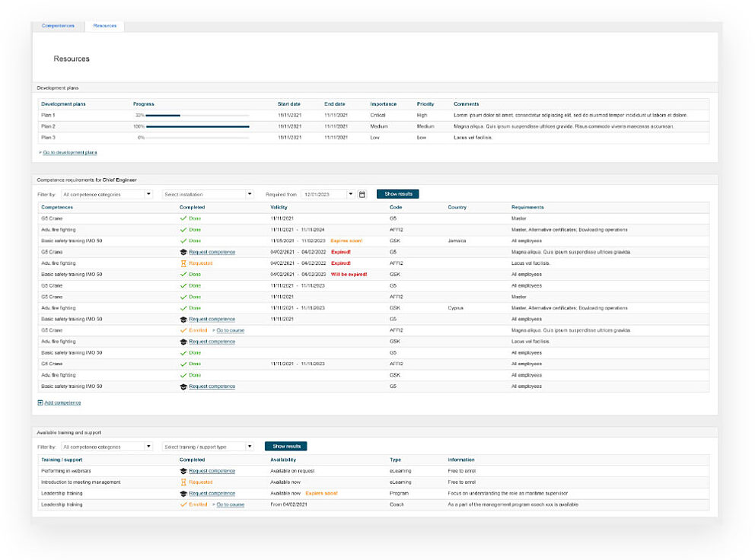Click hourglass icon for Introduction to meeting management
Image resolution: width=755 pixels, height=560 pixels.
(x=183, y=482)
